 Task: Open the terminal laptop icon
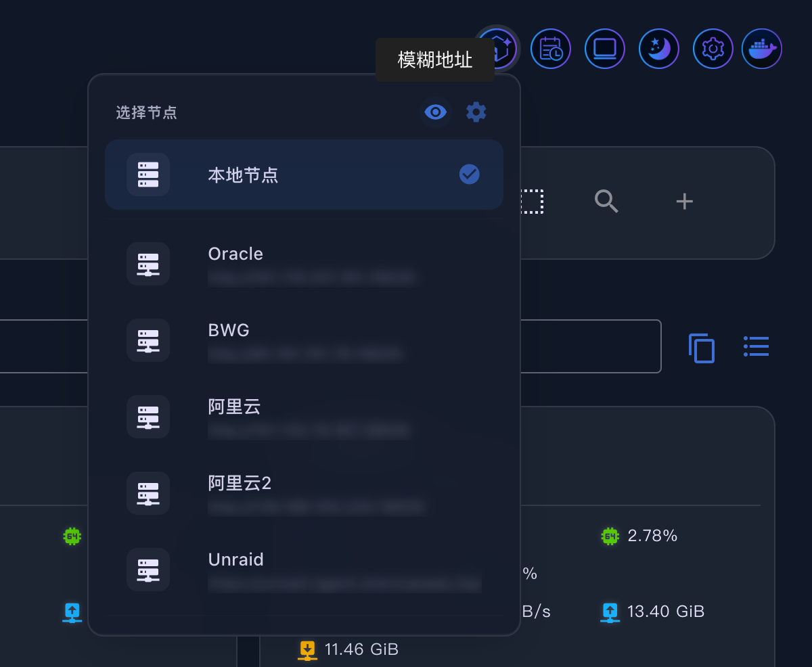pyautogui.click(x=605, y=49)
